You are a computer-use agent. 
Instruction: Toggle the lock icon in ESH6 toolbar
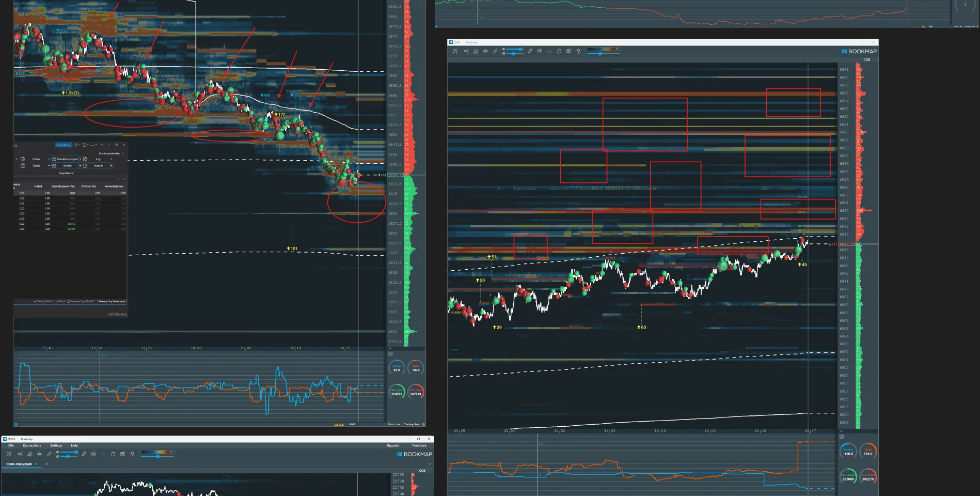578,51
